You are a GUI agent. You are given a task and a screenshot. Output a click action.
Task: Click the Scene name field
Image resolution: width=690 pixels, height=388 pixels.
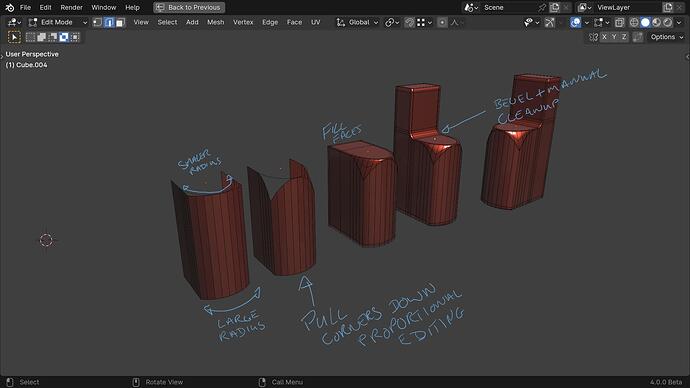click(509, 7)
